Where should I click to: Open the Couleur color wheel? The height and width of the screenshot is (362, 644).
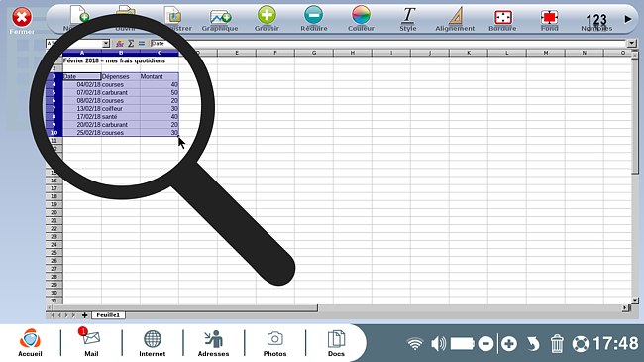coord(361,15)
